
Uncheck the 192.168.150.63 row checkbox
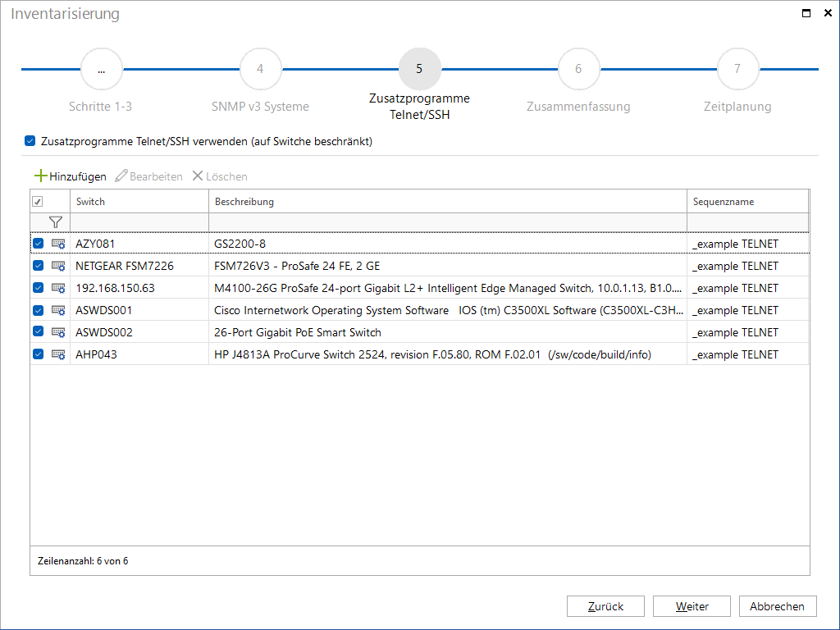[x=38, y=288]
